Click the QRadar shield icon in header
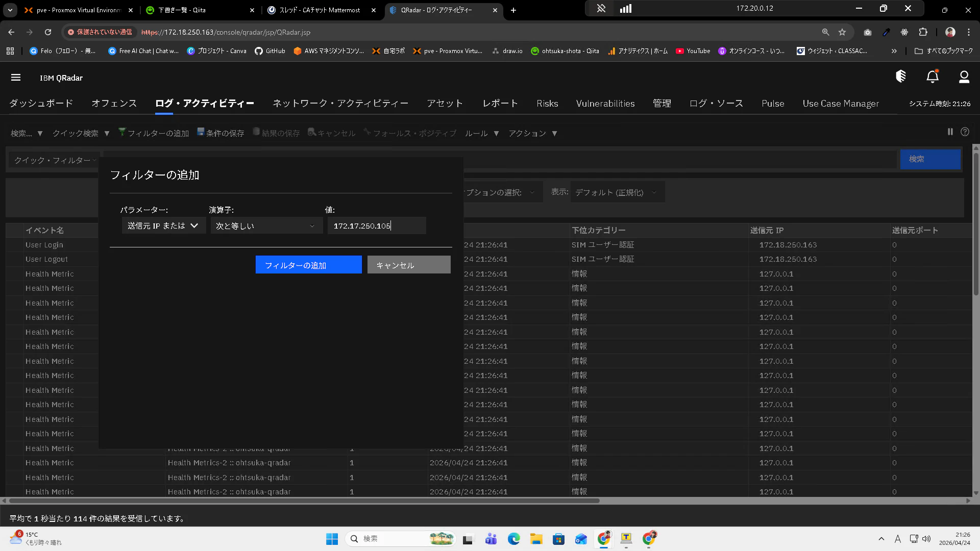Image resolution: width=980 pixels, height=551 pixels. pos(901,77)
